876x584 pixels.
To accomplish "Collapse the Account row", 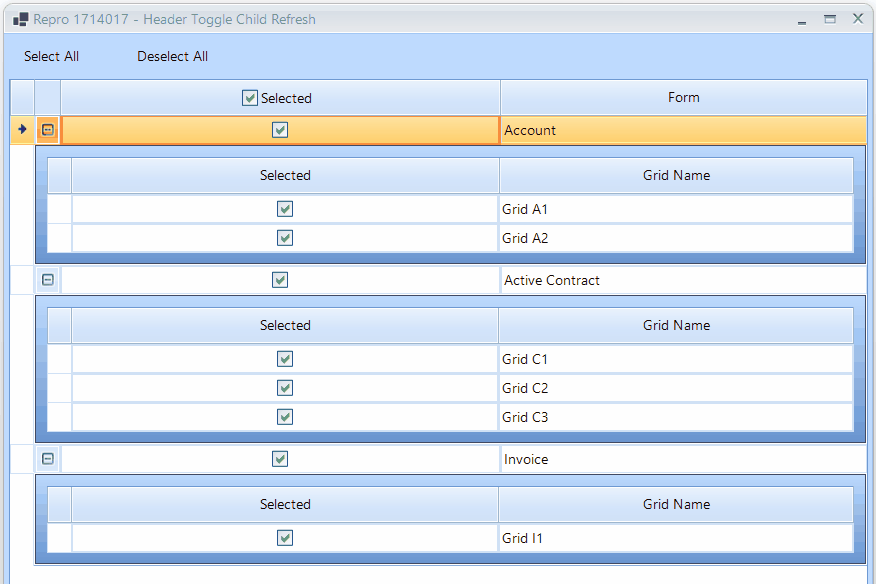I will (x=48, y=130).
